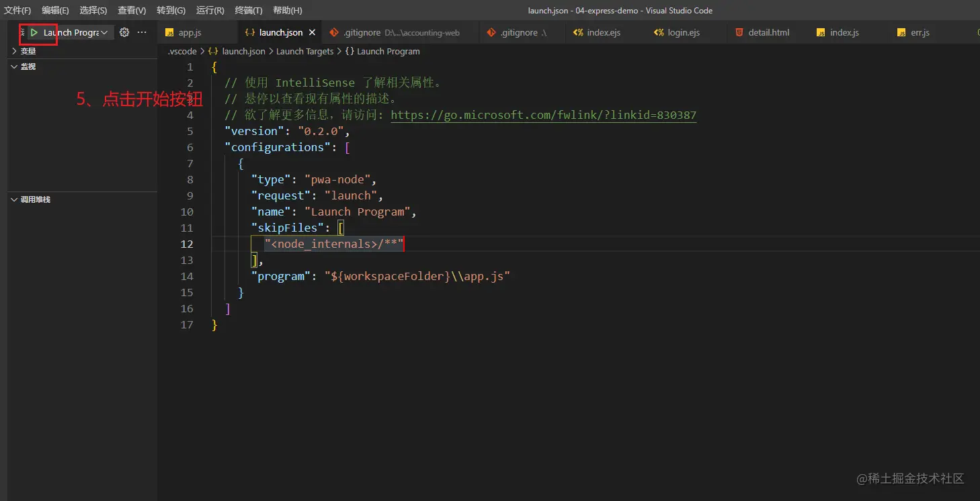The image size is (980, 501).
Task: Click the "${workspaceFolder}\\app.js" value
Action: tap(417, 276)
